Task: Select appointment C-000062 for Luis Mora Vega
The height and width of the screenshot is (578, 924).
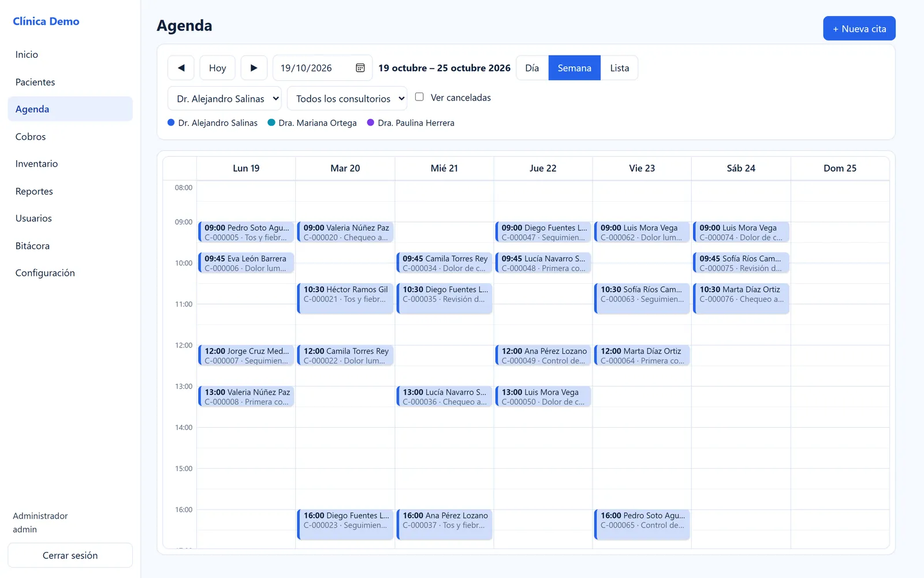Action: 642,232
